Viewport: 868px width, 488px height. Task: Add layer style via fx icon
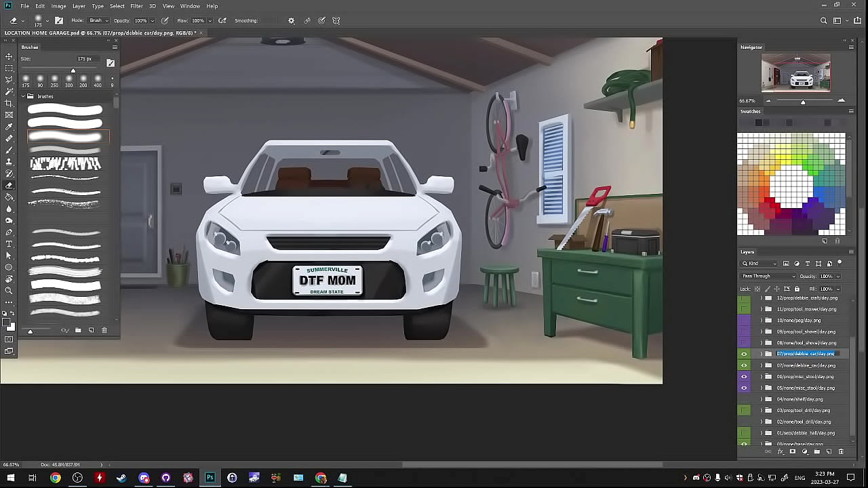[780, 451]
